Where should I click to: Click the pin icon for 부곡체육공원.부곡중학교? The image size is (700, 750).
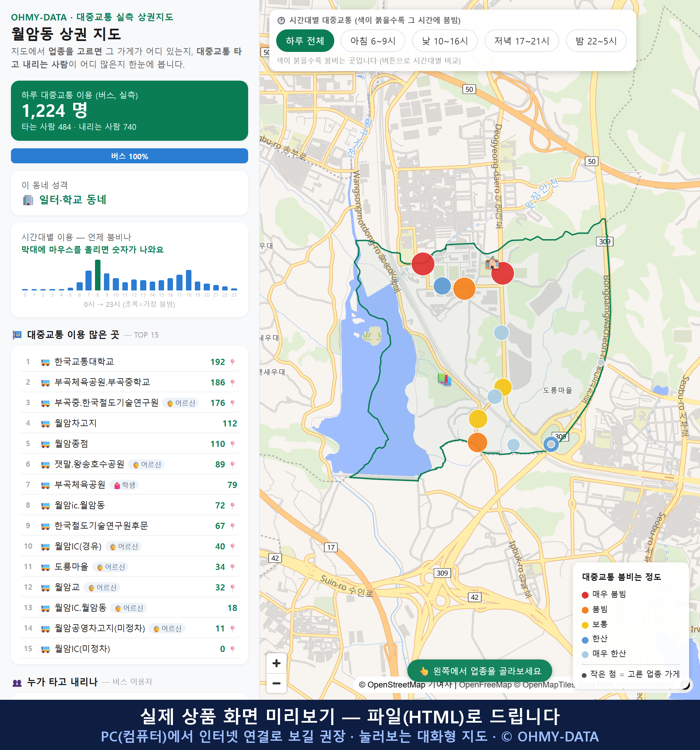click(232, 383)
